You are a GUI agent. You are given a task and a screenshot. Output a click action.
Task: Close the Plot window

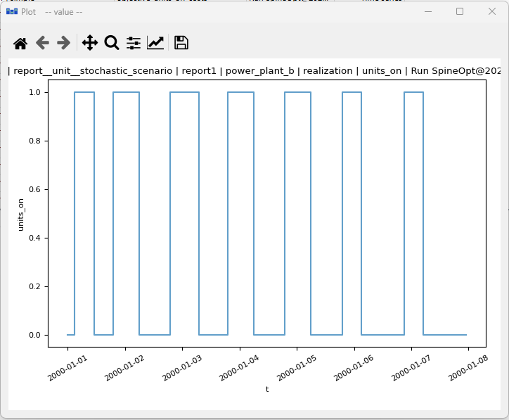(x=491, y=12)
